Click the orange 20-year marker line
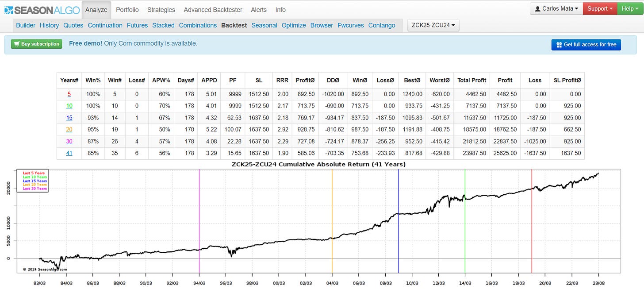This screenshot has height=289, width=644. pyautogui.click(x=332, y=221)
